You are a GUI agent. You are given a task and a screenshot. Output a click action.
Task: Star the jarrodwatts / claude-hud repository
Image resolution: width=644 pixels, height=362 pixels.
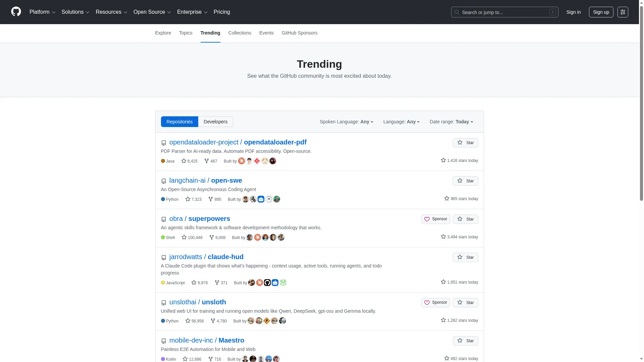[465, 257]
